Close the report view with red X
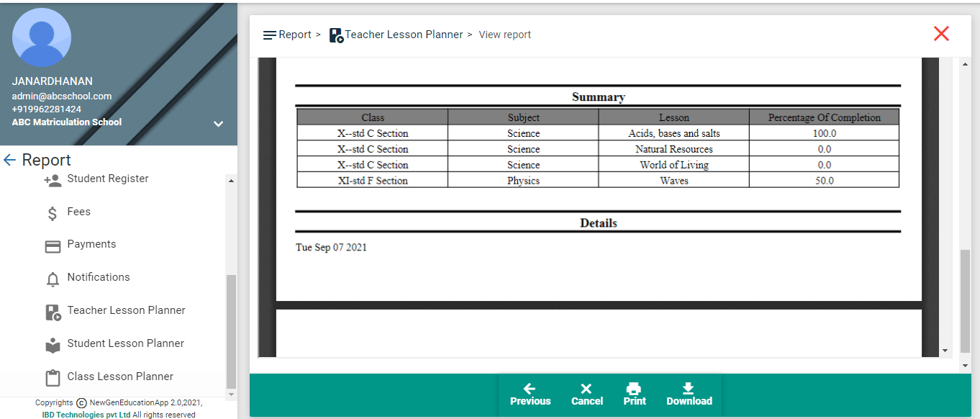This screenshot has height=419, width=980. pos(941,33)
